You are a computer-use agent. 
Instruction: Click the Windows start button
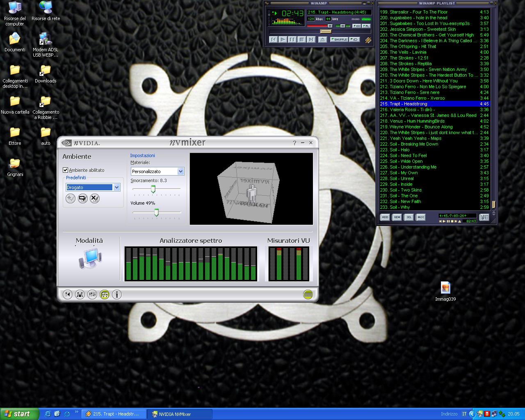coord(20,414)
